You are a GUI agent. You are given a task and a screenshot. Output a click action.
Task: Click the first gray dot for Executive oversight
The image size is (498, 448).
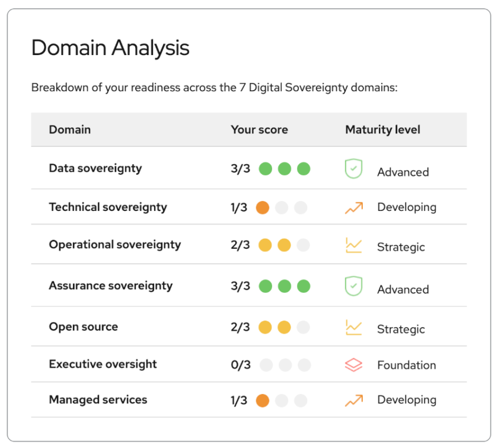click(266, 365)
